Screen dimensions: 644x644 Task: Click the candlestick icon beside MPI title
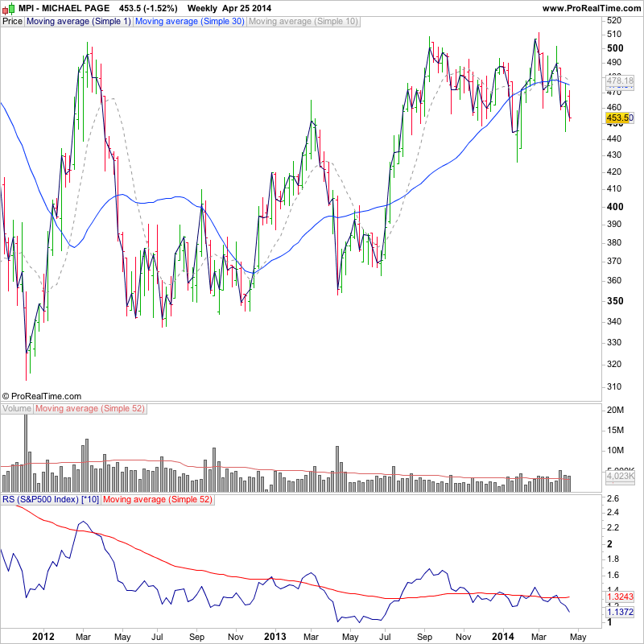[8, 8]
